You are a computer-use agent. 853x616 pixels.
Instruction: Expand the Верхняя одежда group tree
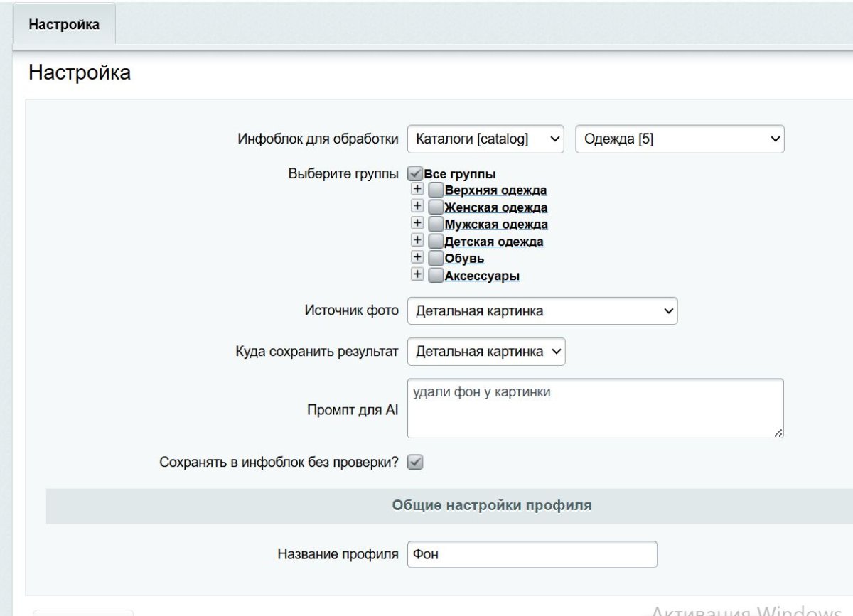click(x=418, y=190)
